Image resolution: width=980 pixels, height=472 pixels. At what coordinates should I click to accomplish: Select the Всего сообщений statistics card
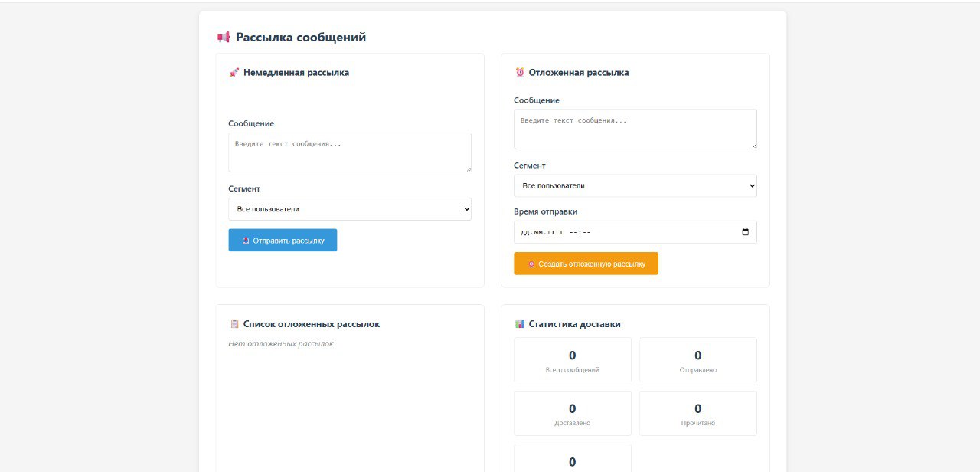point(573,360)
